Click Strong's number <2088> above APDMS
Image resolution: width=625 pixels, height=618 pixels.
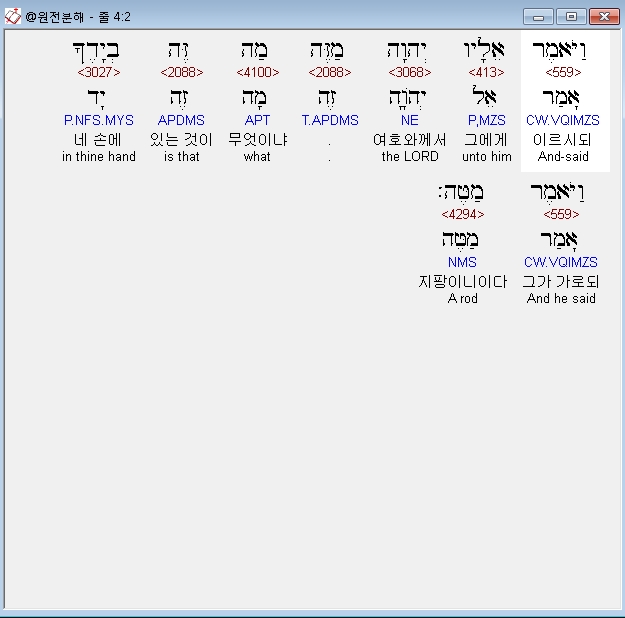tap(182, 72)
